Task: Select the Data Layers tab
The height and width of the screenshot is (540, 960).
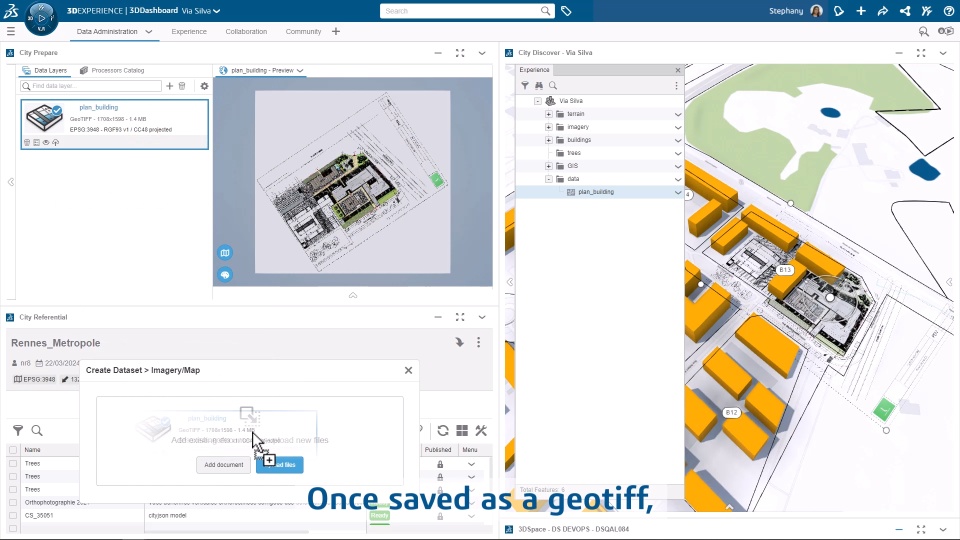Action: click(x=45, y=70)
